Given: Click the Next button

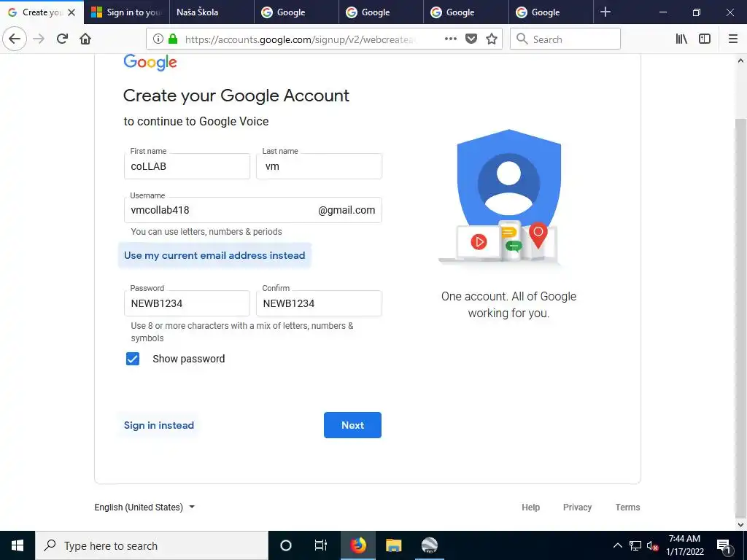Looking at the screenshot, I should [x=352, y=425].
